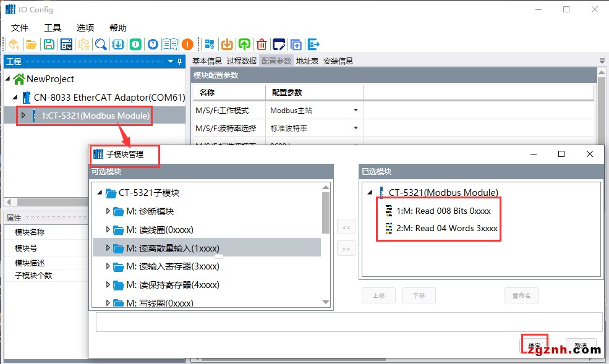Expand the M: 读线圈(0xxxx) folder

tap(108, 230)
